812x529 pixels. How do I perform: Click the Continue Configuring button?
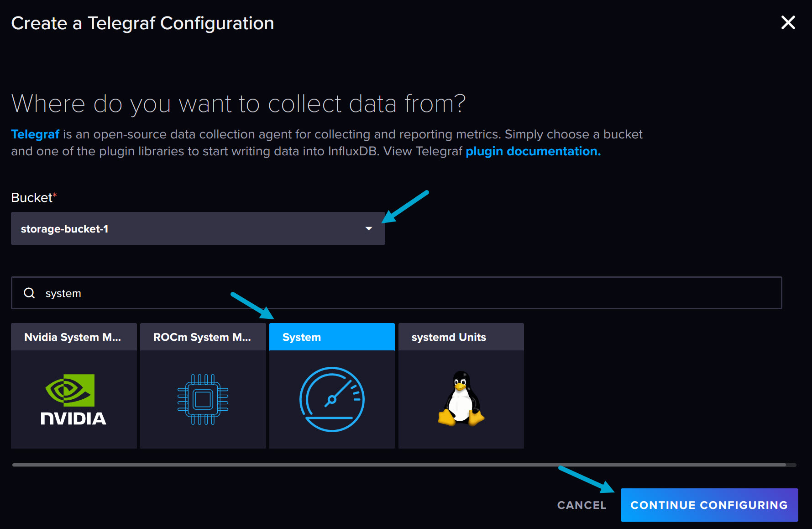coord(708,505)
